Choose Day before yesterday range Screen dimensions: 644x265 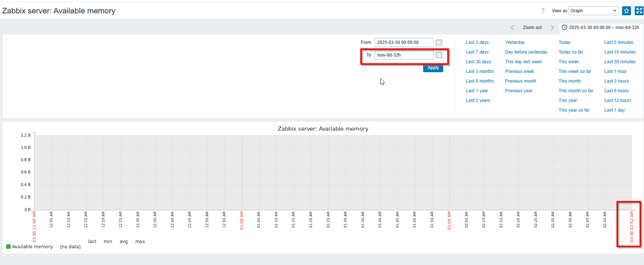[x=526, y=52]
